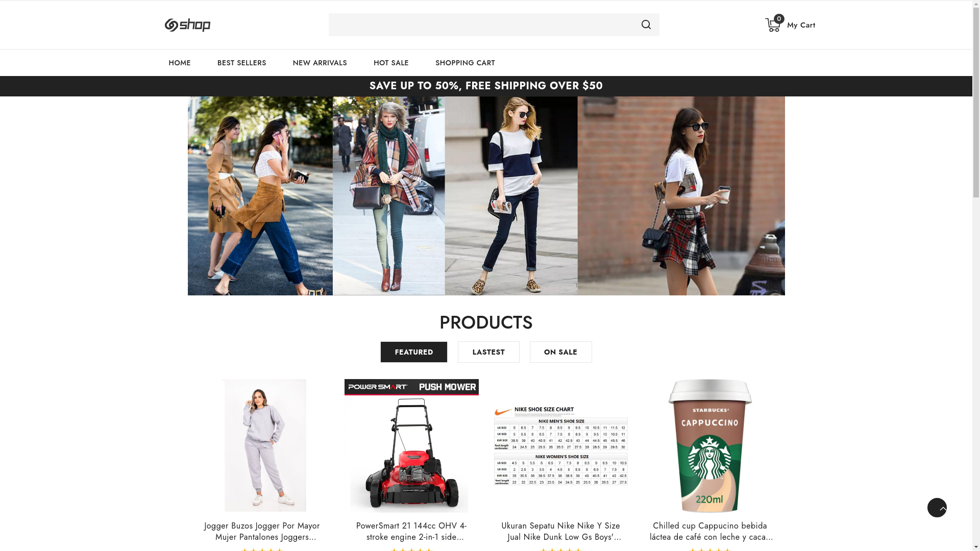Open My Cart link

tap(801, 25)
